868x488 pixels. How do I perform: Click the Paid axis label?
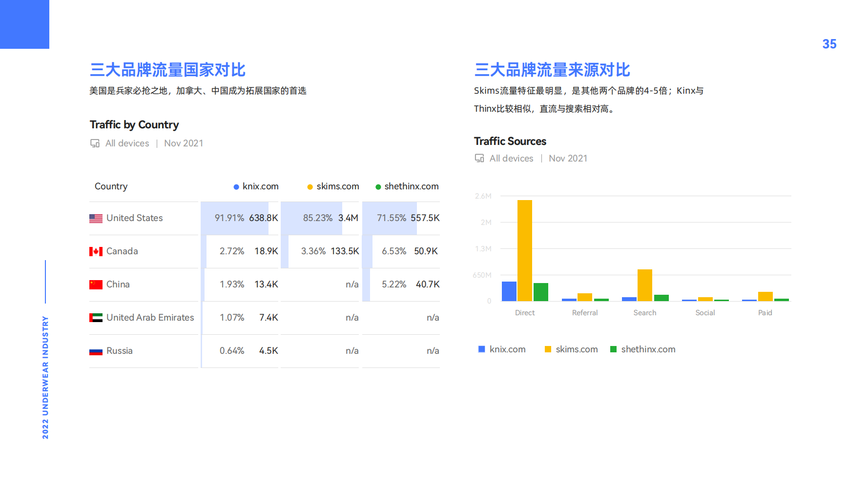765,313
